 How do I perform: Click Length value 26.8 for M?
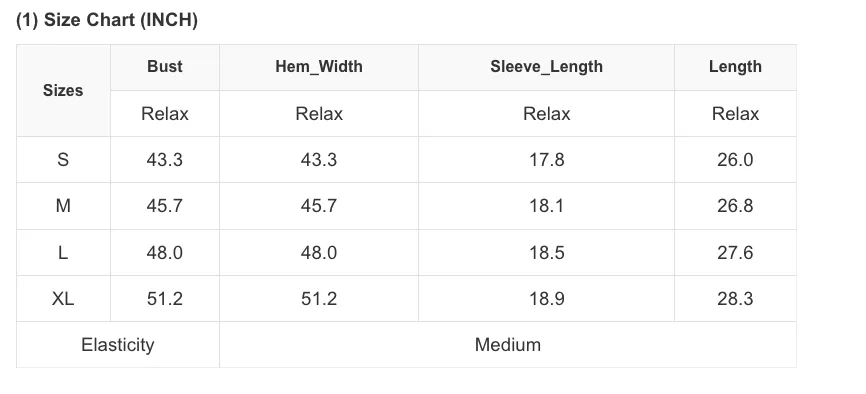735,206
